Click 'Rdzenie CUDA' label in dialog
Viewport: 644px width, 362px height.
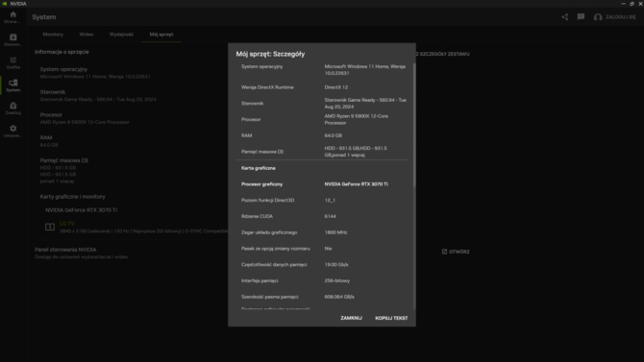pos(257,216)
